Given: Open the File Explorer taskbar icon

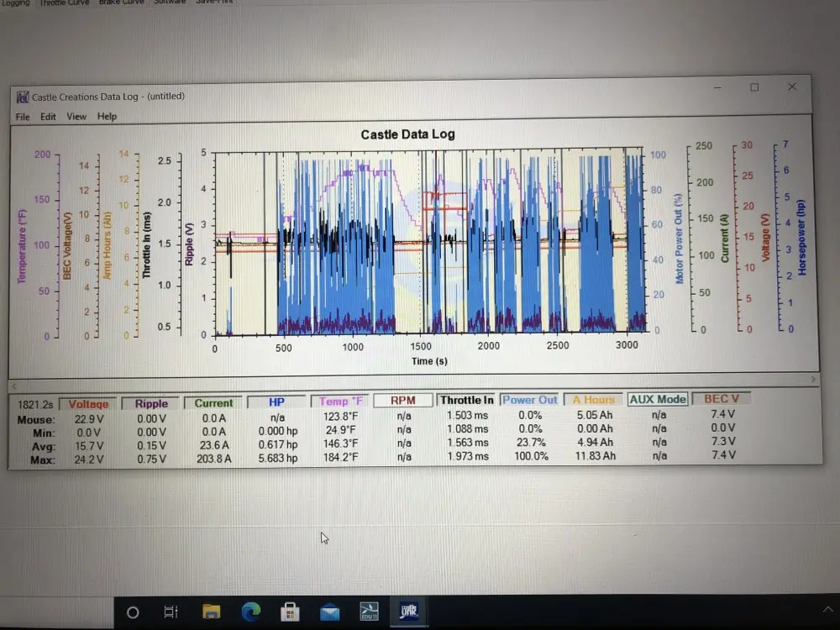Looking at the screenshot, I should [x=211, y=612].
